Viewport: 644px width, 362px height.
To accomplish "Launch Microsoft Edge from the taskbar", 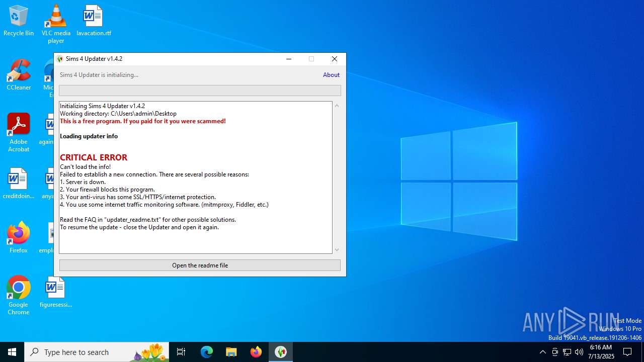I will click(x=207, y=352).
